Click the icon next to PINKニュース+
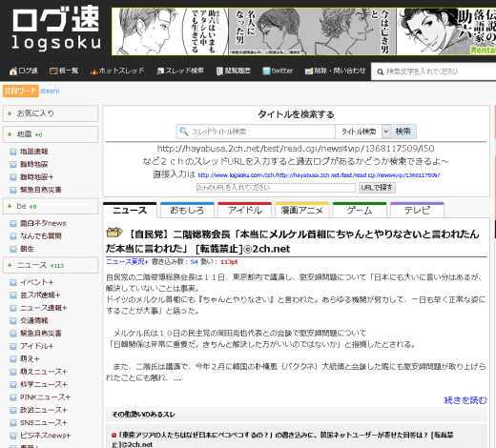Screen dimensions: 496x448 [13, 397]
